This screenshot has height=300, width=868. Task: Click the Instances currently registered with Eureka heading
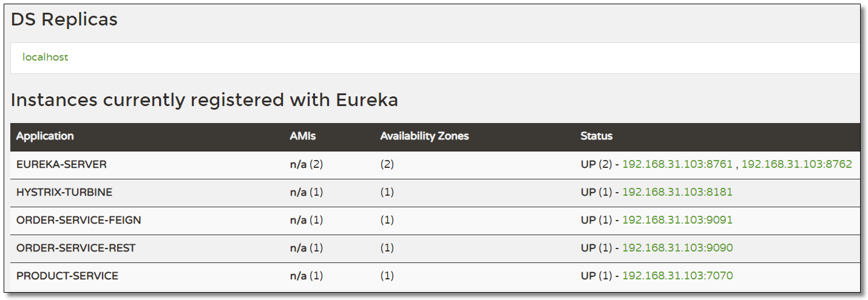204,100
